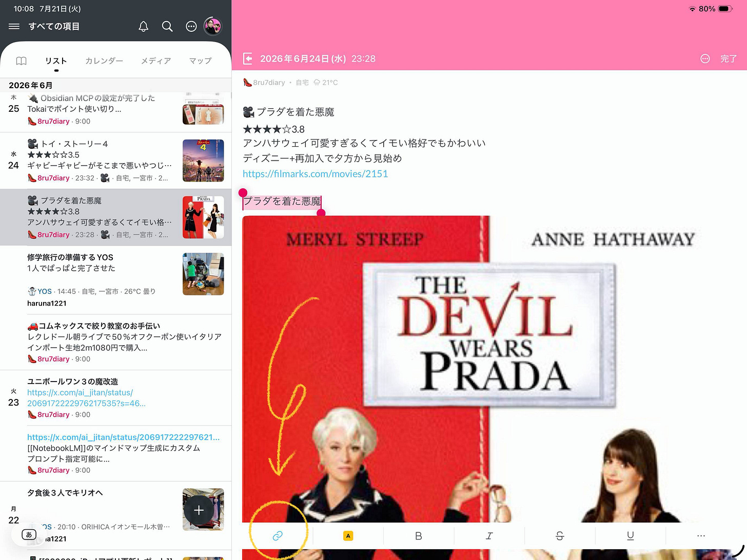The image size is (747, 560).
Task: Open the filmarks.com/movies/2151 link
Action: (315, 174)
